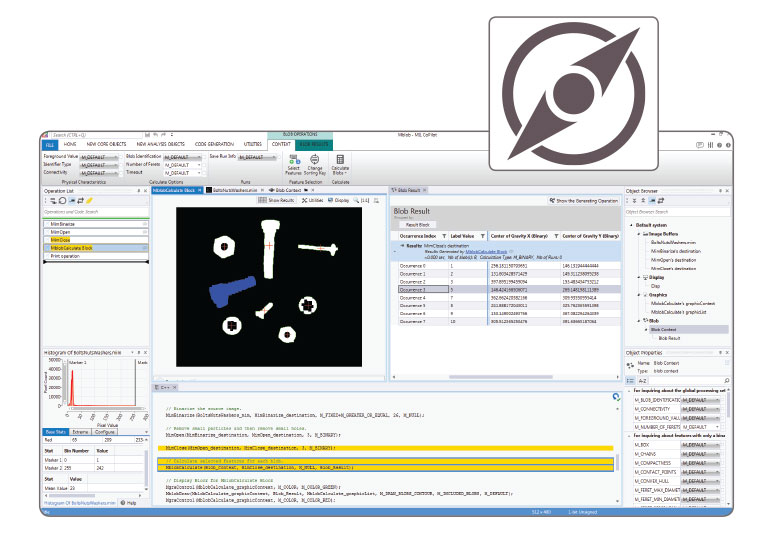The image size is (769, 559).
Task: Click the Blob Result horizontal scrollbar
Action: tap(501, 377)
